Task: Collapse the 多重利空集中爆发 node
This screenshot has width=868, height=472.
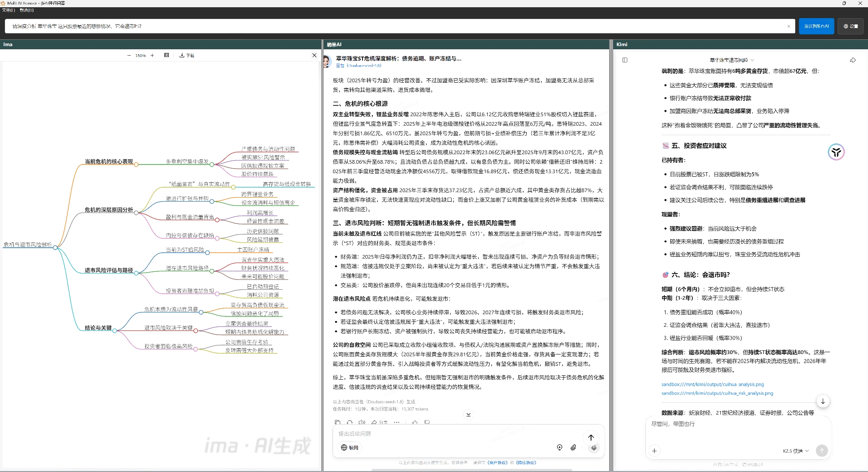Action: point(211,164)
